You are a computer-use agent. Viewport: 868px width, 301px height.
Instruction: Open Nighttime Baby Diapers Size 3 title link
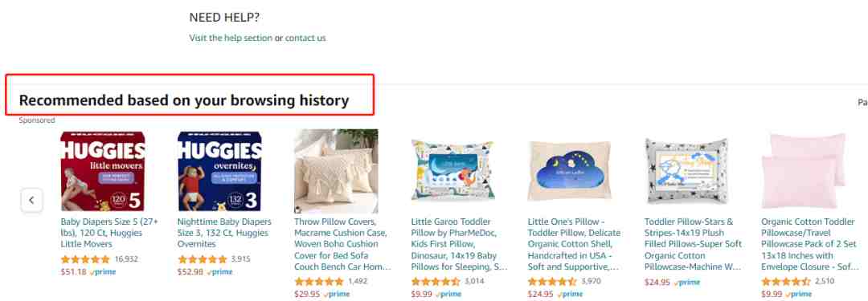click(225, 233)
